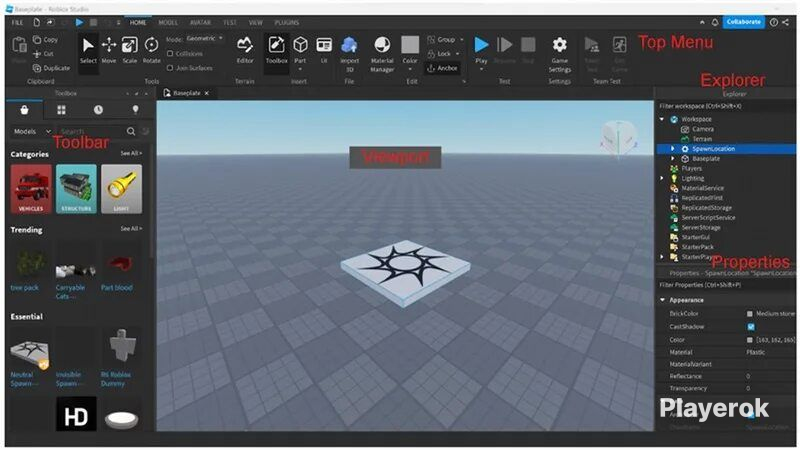Viewport: 800px width, 450px height.
Task: Open the Models category dropdown
Action: pos(31,132)
